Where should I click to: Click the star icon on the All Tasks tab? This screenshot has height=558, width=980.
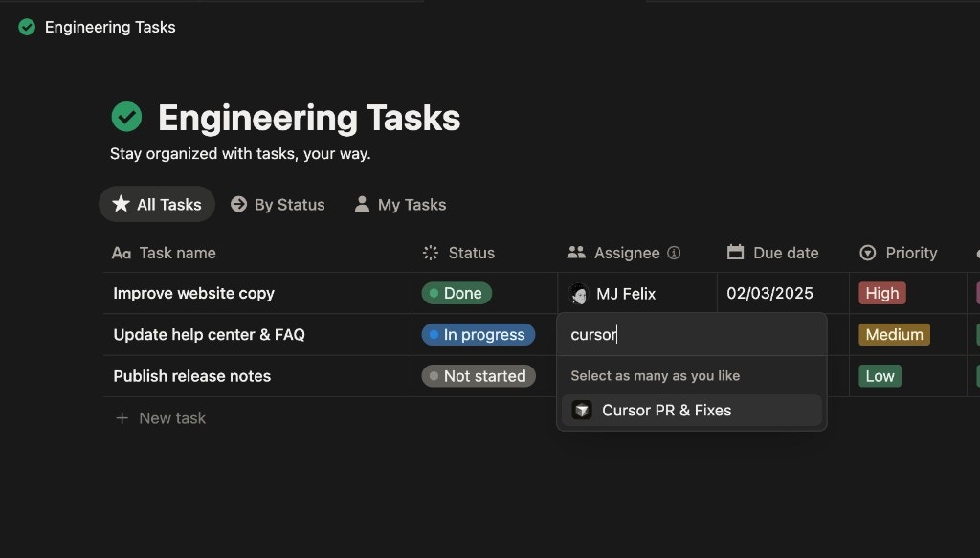pos(121,204)
